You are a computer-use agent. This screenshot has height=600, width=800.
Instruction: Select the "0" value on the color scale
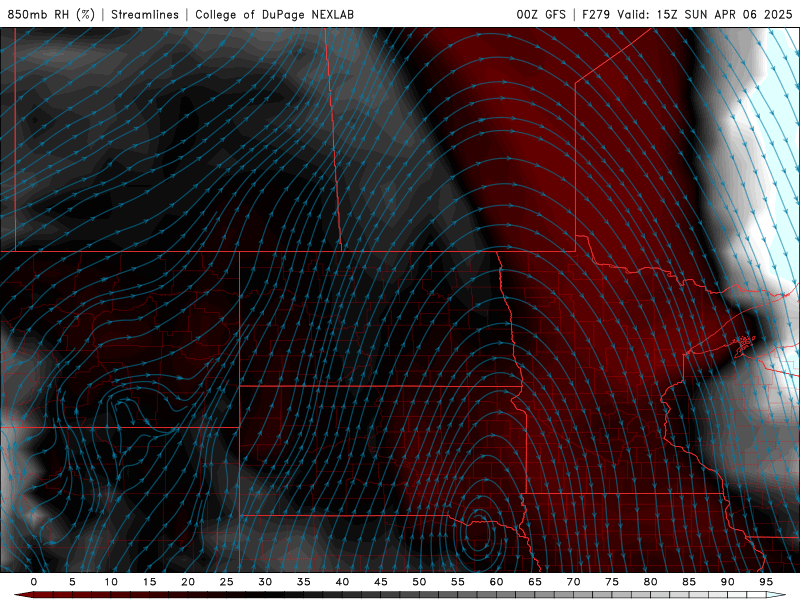[x=34, y=582]
